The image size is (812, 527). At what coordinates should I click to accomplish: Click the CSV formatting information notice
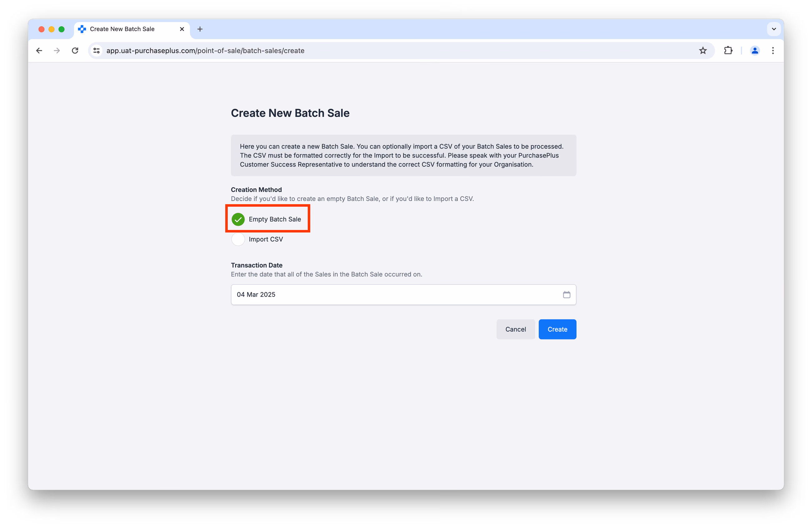pos(404,155)
